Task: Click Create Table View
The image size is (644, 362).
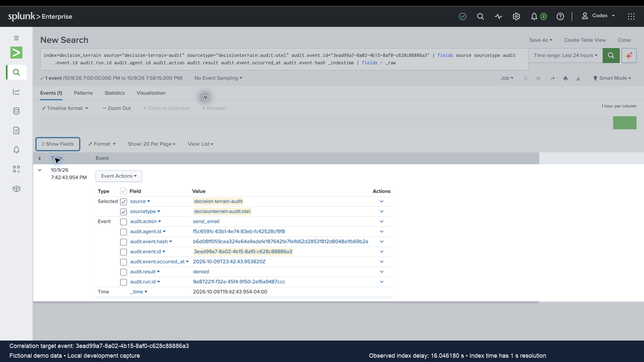Action: click(585, 40)
